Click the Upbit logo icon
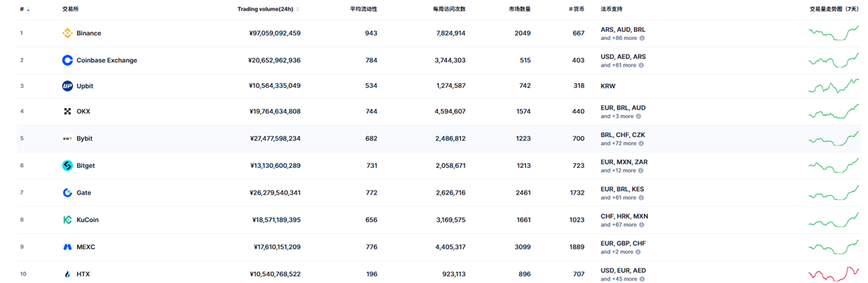 coord(67,86)
